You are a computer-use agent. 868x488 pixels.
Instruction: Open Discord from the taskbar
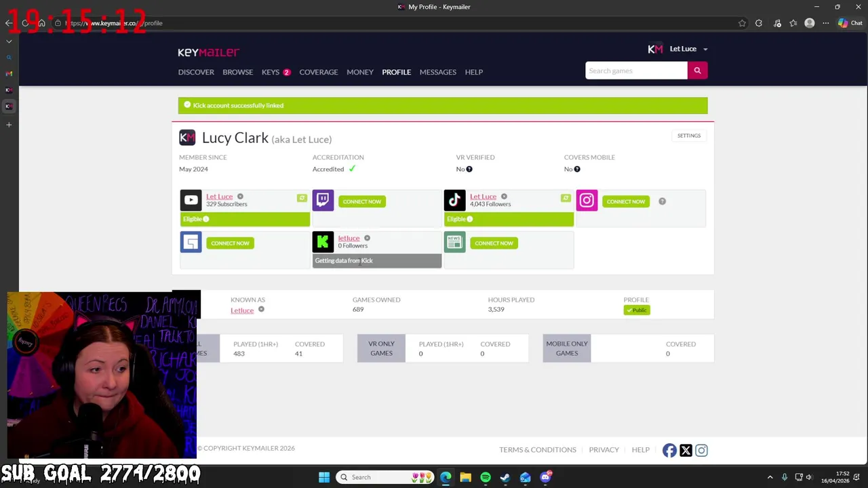[545, 477]
